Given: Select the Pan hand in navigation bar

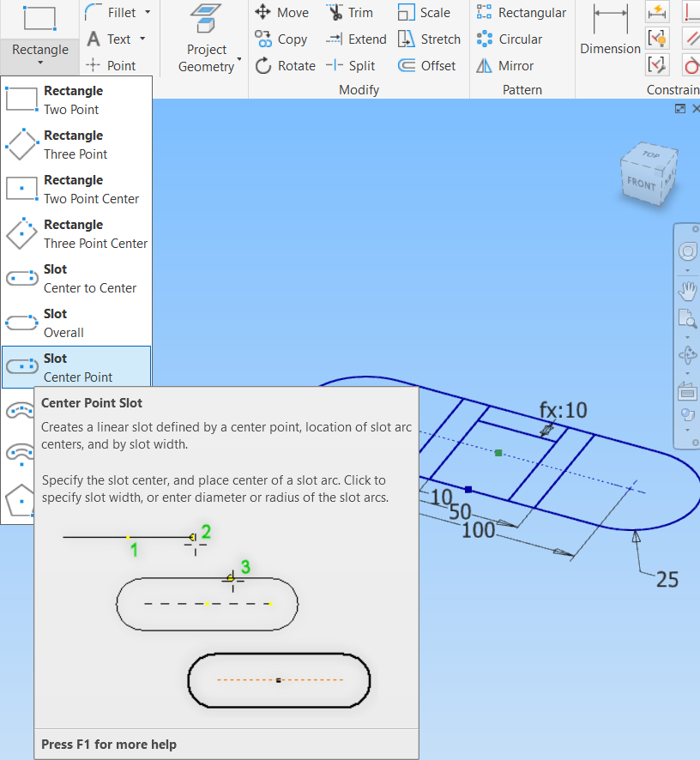Looking at the screenshot, I should tap(687, 291).
